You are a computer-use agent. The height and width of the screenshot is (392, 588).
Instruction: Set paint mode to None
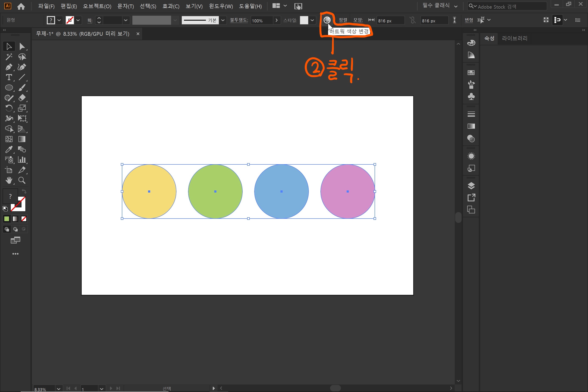pos(24,219)
